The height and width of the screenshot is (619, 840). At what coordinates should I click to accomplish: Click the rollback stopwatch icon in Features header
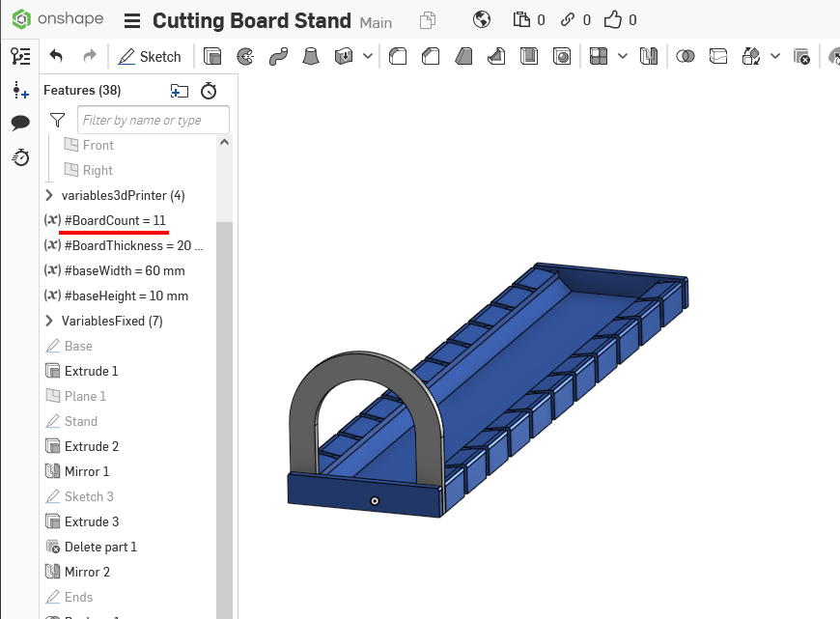click(209, 91)
